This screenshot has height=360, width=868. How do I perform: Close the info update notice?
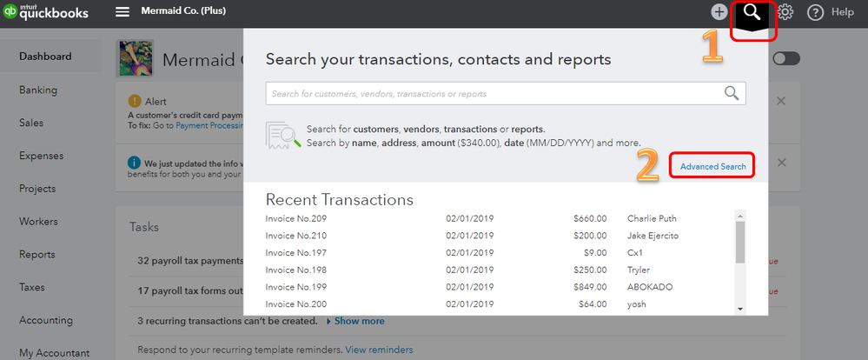[x=781, y=163]
